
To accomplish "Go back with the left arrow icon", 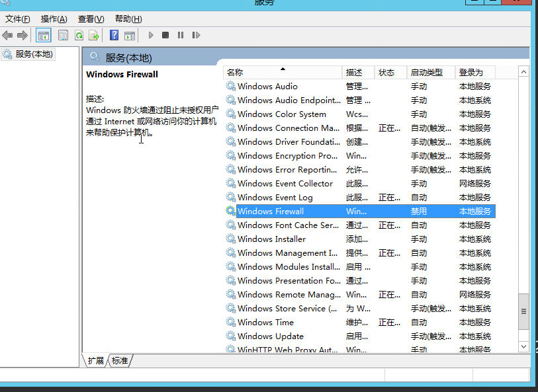I will (7, 35).
